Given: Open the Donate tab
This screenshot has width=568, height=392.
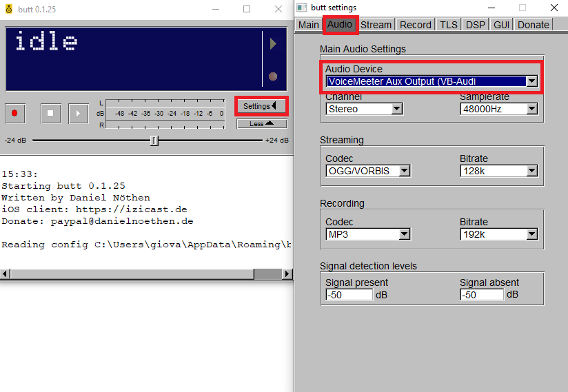Looking at the screenshot, I should [533, 25].
